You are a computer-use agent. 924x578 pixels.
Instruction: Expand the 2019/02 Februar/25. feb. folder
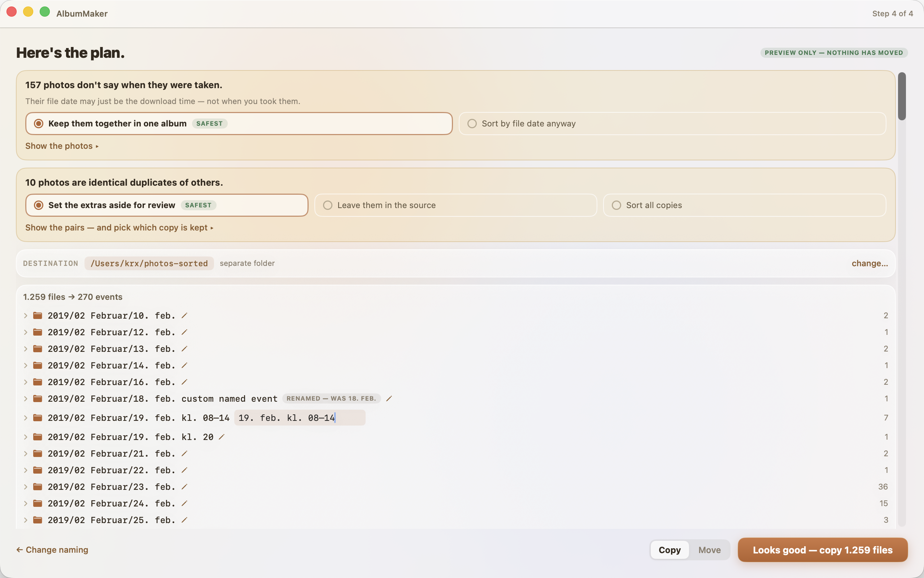(26, 520)
